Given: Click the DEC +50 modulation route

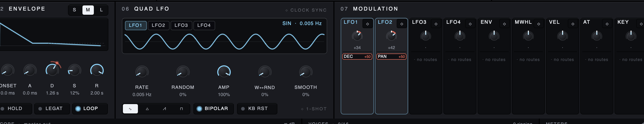Looking at the screenshot, I should coord(357,57).
